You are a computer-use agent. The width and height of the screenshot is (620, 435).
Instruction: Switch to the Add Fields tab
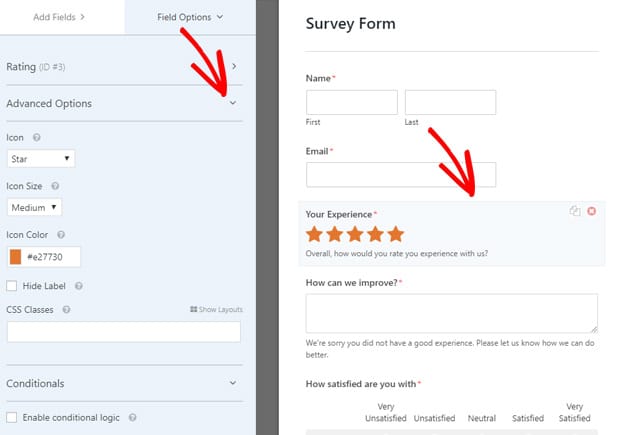pyautogui.click(x=59, y=17)
